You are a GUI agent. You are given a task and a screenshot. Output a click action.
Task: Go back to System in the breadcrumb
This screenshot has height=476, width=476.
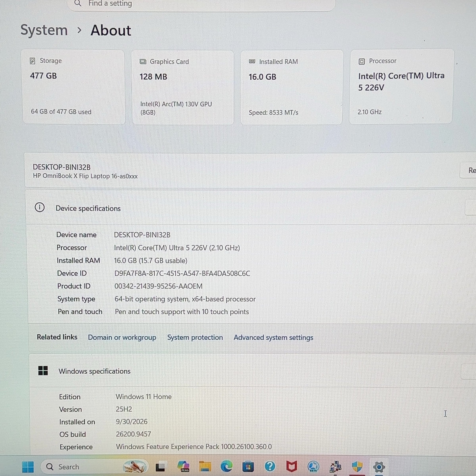click(44, 30)
